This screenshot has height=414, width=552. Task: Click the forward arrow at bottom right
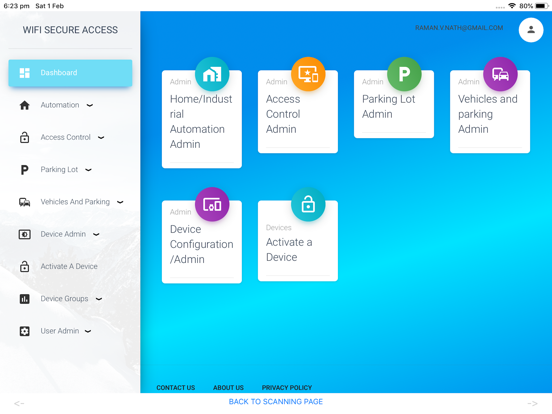532,403
